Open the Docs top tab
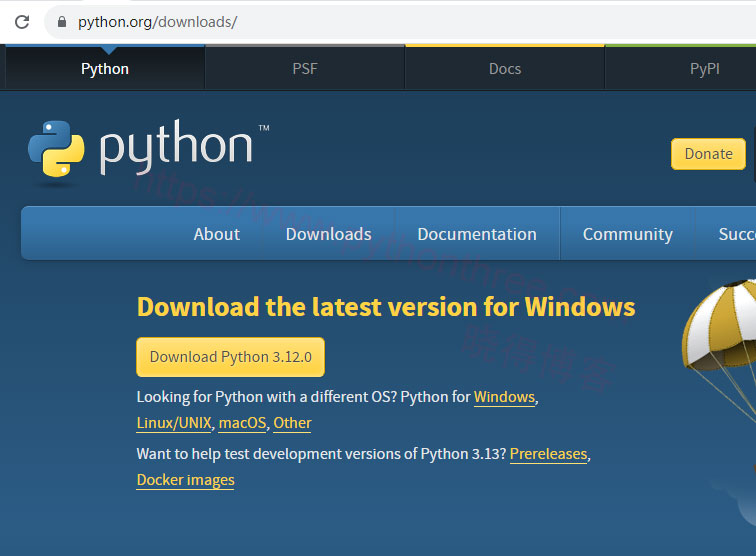756x556 pixels. (x=505, y=68)
